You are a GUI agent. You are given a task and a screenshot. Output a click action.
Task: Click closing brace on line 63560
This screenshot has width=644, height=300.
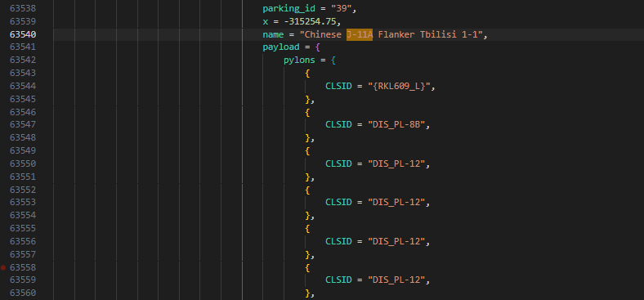[x=307, y=293]
